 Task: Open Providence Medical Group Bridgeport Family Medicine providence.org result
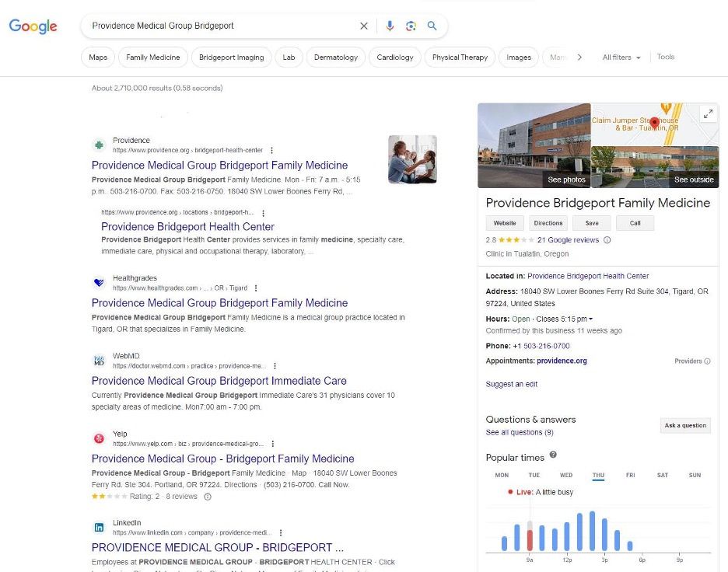(219, 166)
